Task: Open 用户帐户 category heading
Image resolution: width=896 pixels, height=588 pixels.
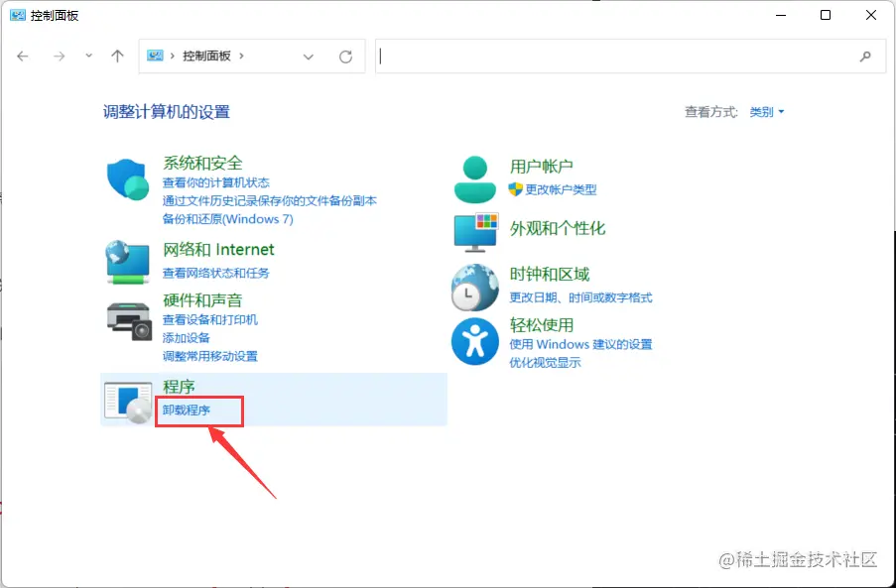Action: pyautogui.click(x=542, y=167)
